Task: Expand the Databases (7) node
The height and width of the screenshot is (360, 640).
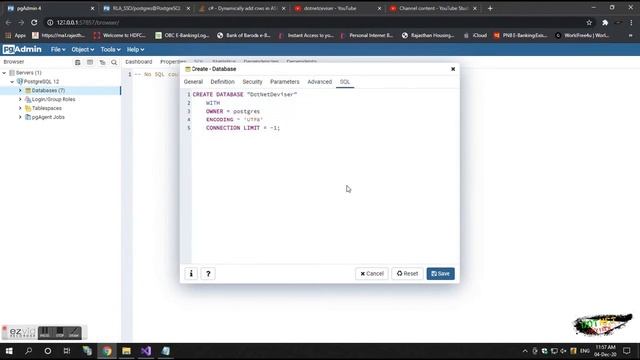Action: tap(20, 90)
